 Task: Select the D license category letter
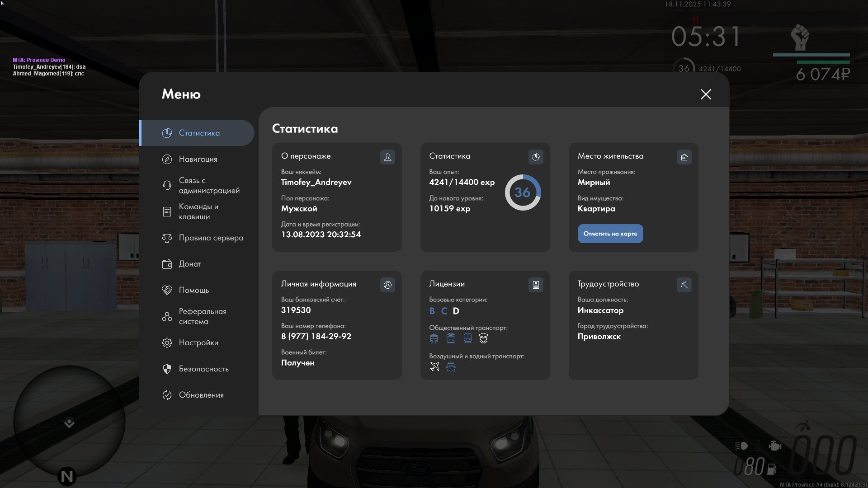point(456,311)
